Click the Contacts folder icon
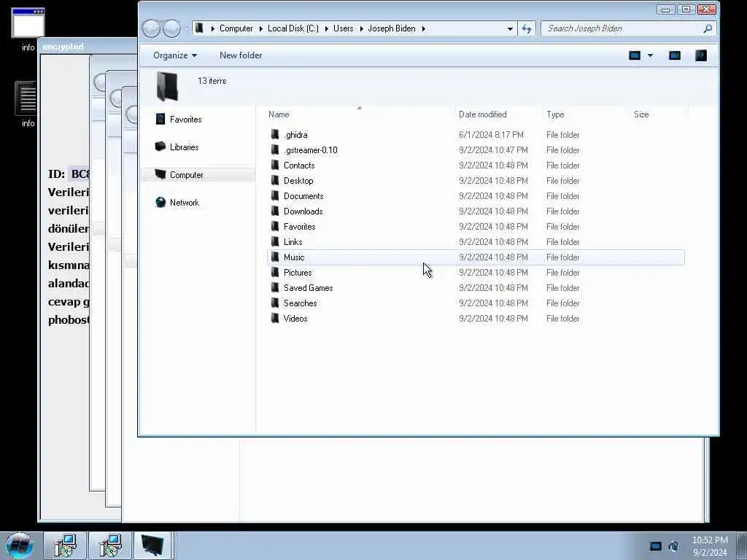This screenshot has width=747, height=560. tap(275, 166)
